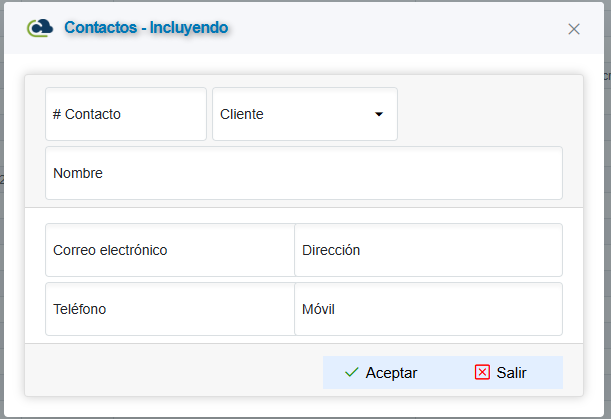Expand the Cliente dropdown arrow
Image resolution: width=611 pixels, height=419 pixels.
(379, 114)
